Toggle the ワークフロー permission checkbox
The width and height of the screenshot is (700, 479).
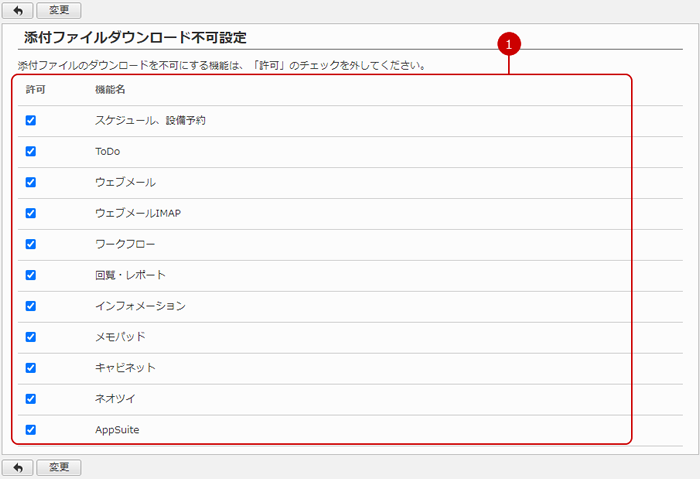tap(31, 244)
